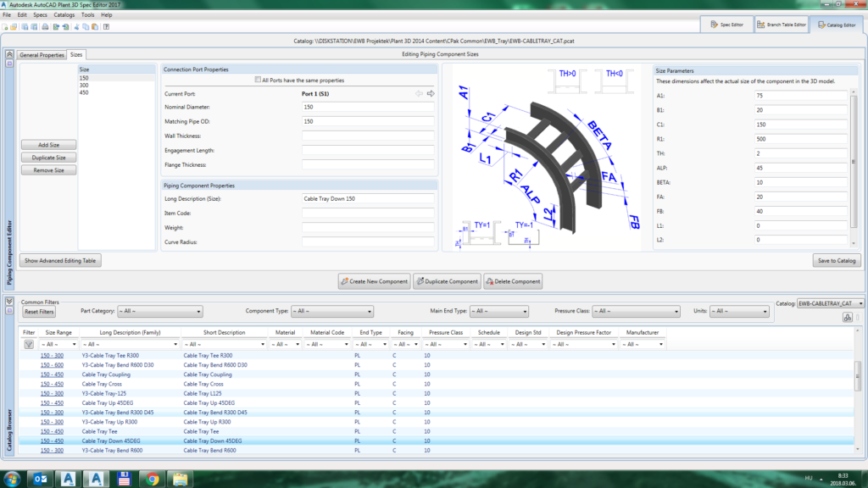Viewport: 868px width, 488px height.
Task: Open the Edit menu
Action: click(x=22, y=15)
